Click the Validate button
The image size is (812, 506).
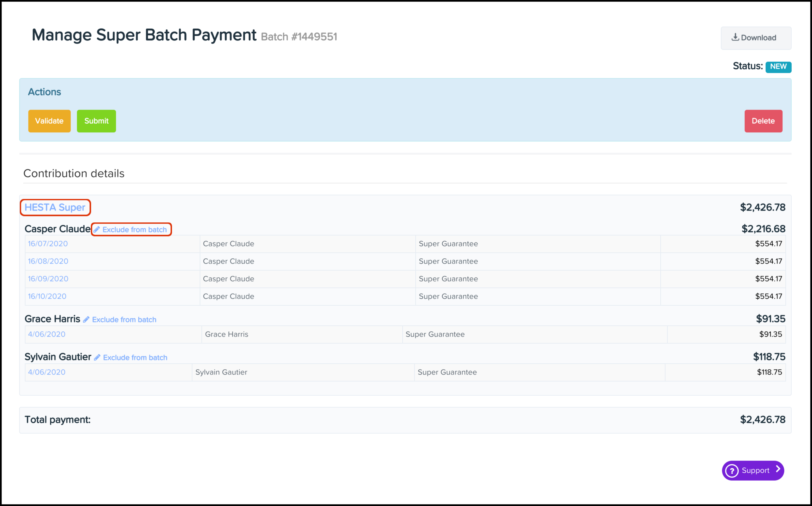point(49,121)
